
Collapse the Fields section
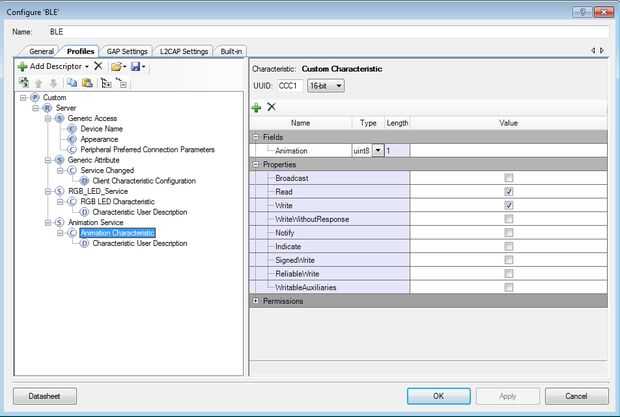pos(255,137)
